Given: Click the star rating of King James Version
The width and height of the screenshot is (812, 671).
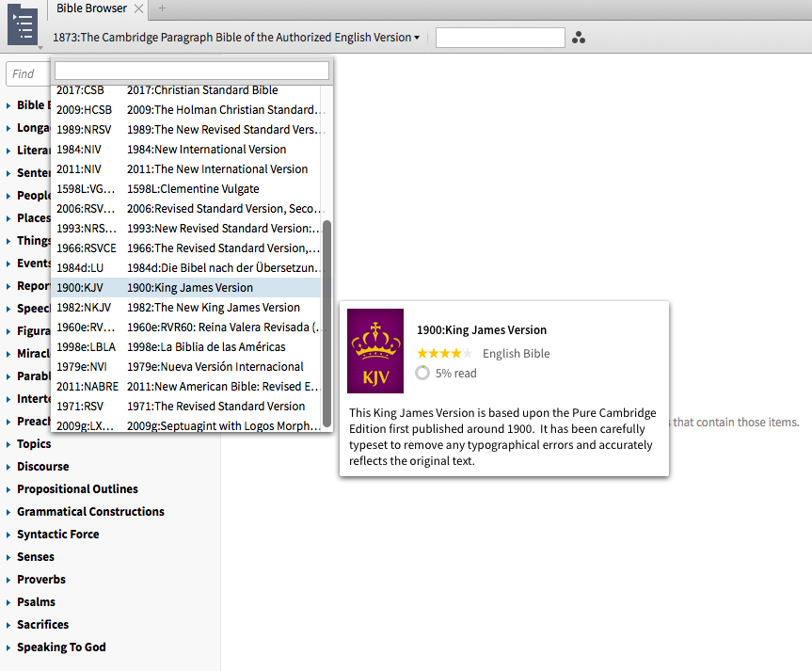Looking at the screenshot, I should point(445,353).
